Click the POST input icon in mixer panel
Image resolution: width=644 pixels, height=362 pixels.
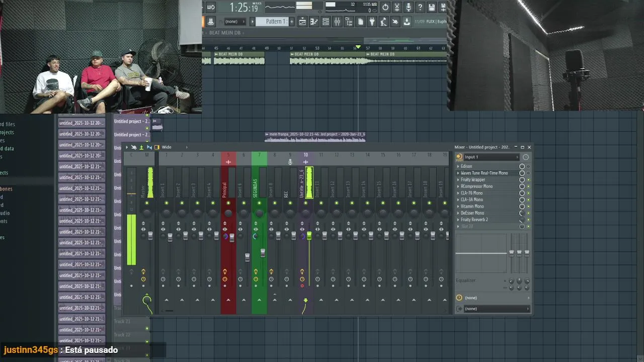tap(459, 157)
